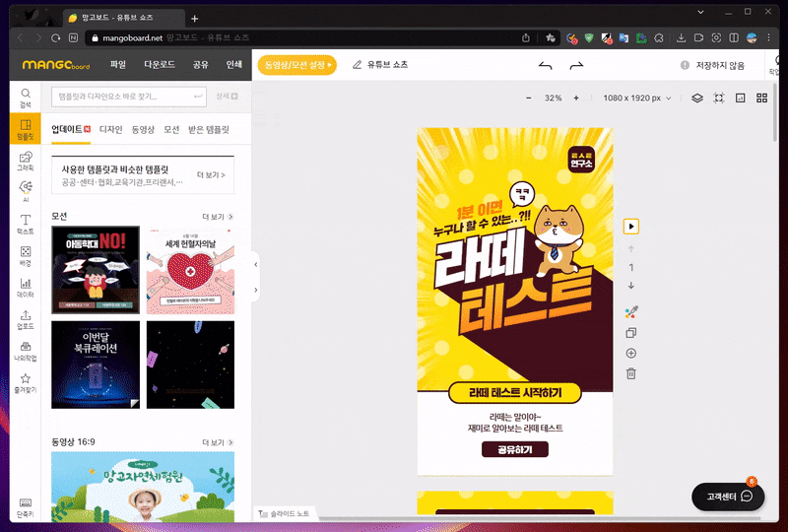Open the 나의작업 my work panel
The height and width of the screenshot is (532, 788).
(x=26, y=351)
